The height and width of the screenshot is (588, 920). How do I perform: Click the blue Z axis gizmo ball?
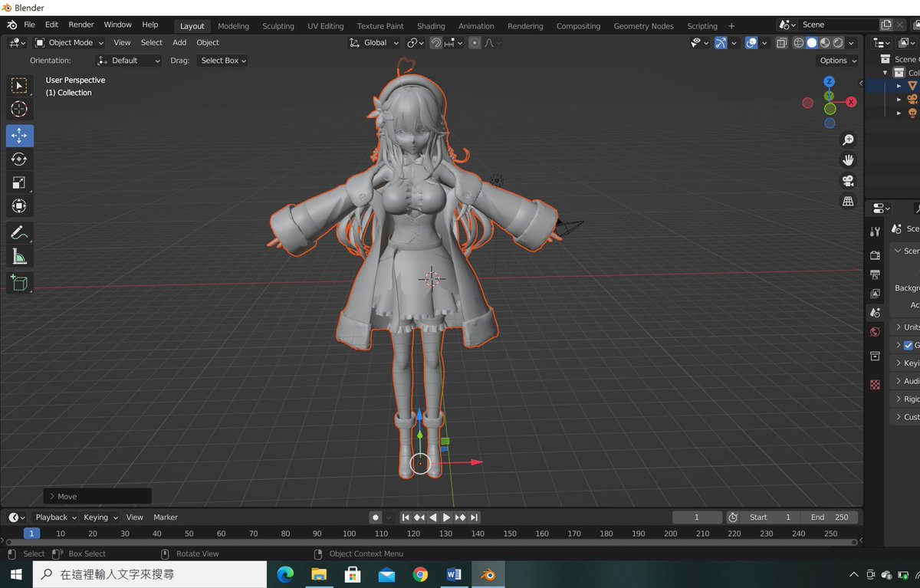point(829,81)
